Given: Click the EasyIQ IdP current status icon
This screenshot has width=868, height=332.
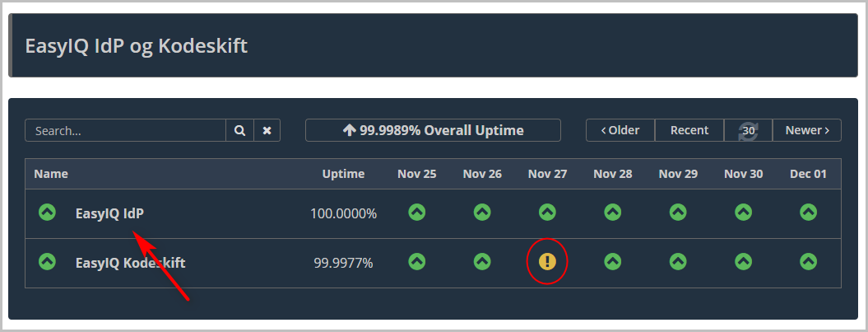Looking at the screenshot, I should (x=48, y=213).
